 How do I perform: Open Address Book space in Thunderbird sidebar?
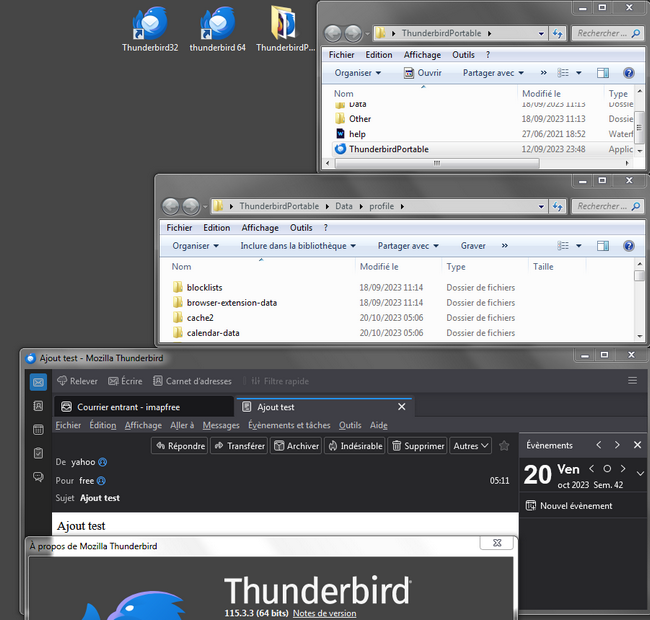(x=38, y=406)
